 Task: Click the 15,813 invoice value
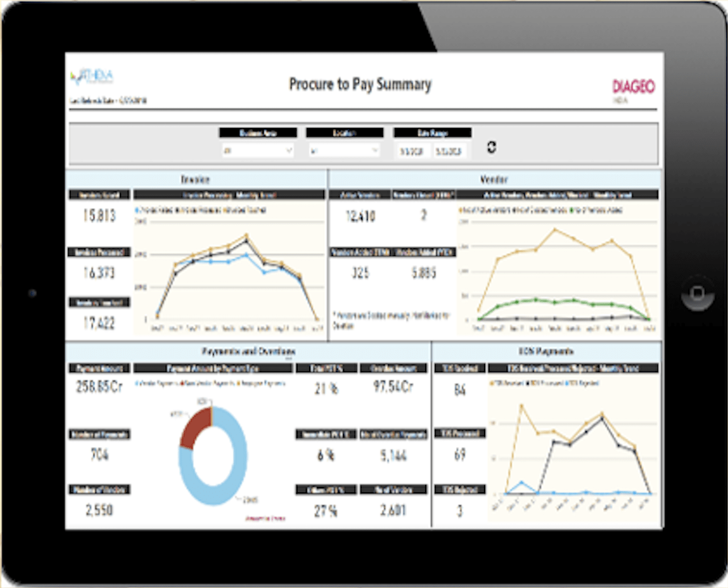(x=100, y=216)
